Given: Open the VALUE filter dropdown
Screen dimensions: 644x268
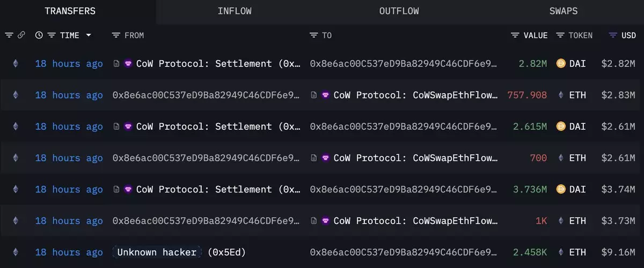Looking at the screenshot, I should (x=515, y=35).
